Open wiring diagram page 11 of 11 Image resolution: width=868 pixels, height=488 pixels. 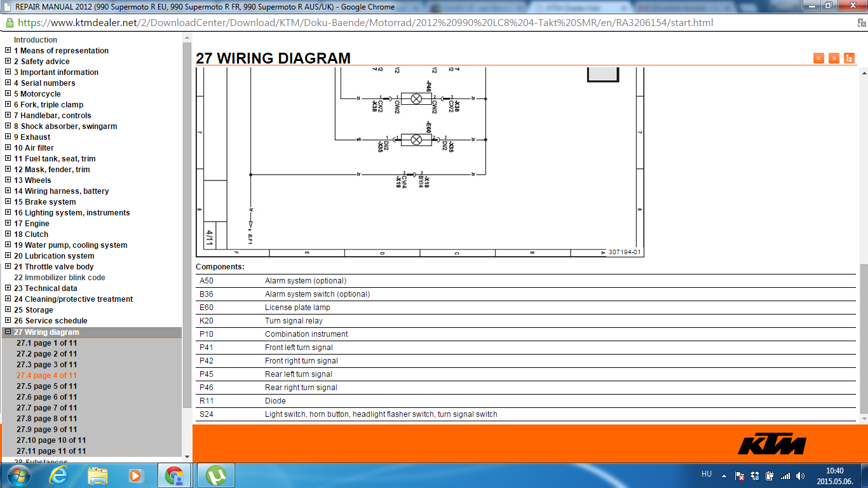(x=51, y=451)
